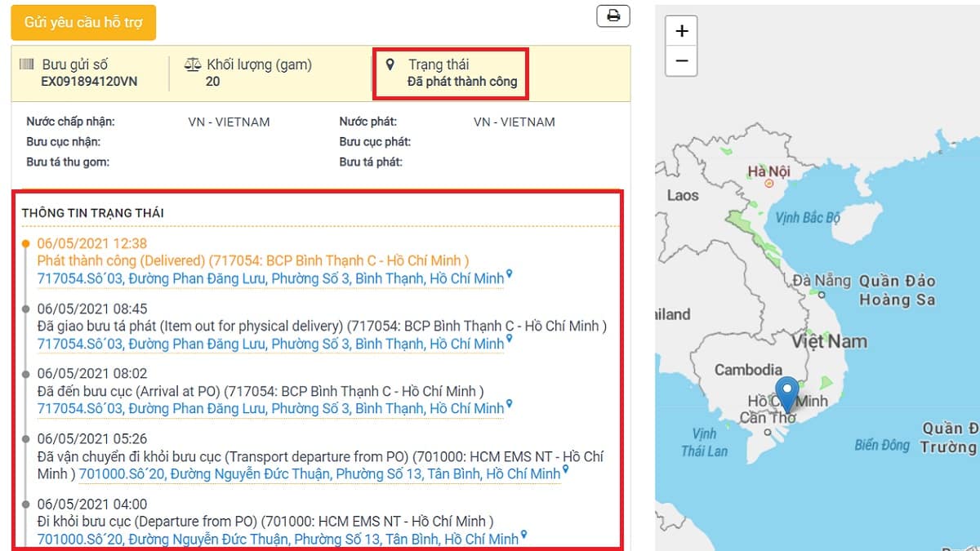Click the blue location marker on map
Image resolution: width=980 pixels, height=551 pixels.
786,394
